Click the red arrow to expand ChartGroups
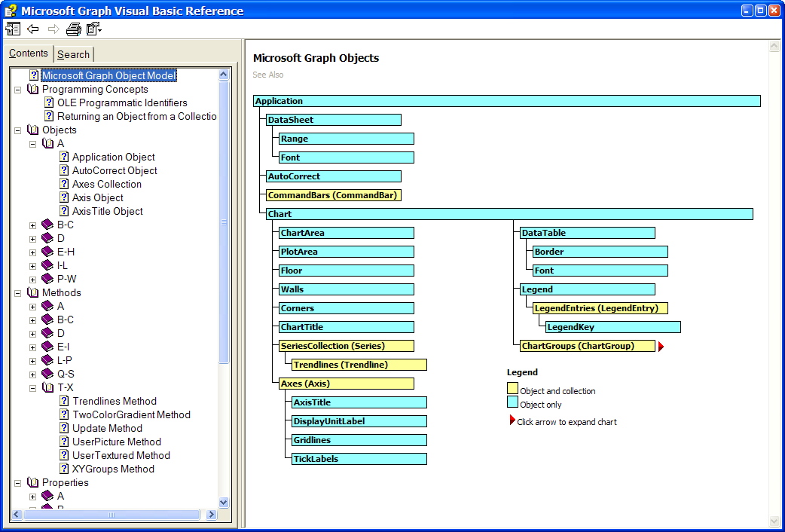 point(661,345)
